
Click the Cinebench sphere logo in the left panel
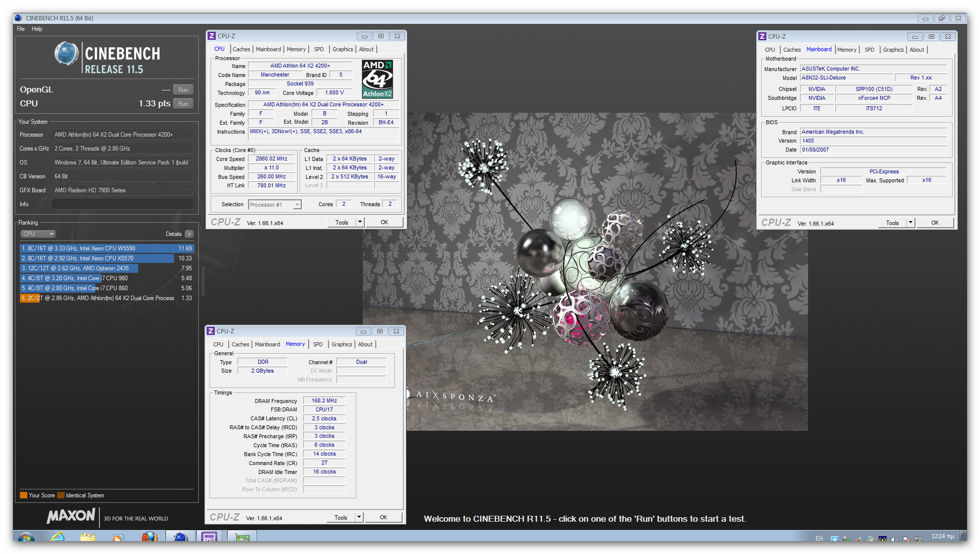click(x=67, y=54)
